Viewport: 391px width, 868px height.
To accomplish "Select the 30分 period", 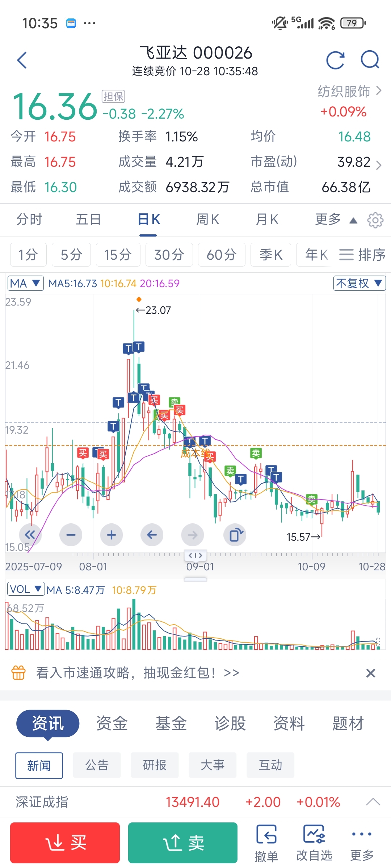I will click(169, 255).
